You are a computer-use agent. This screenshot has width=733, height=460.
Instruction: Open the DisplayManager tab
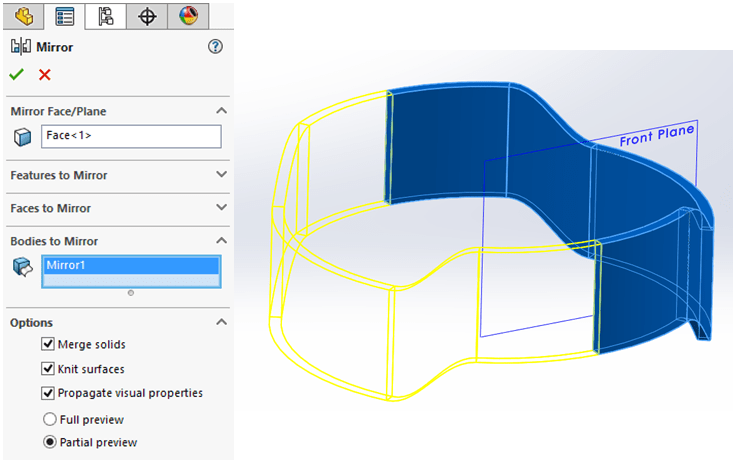(x=188, y=15)
